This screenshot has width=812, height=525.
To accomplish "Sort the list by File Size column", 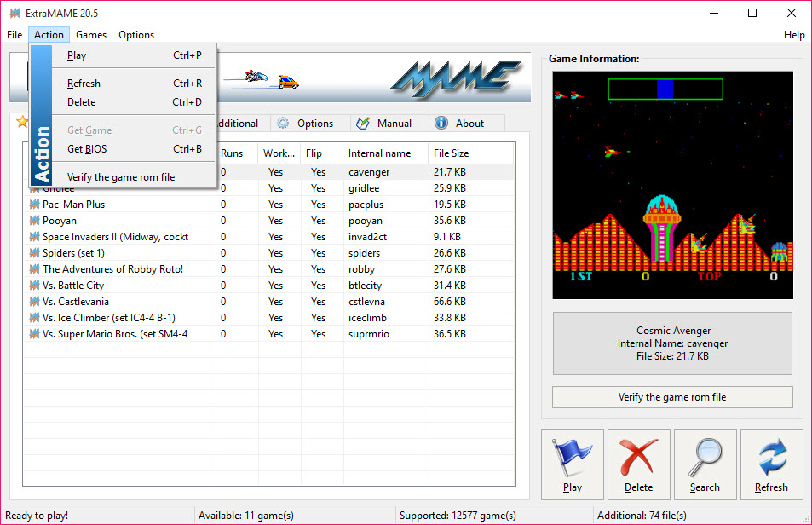I will 470,153.
